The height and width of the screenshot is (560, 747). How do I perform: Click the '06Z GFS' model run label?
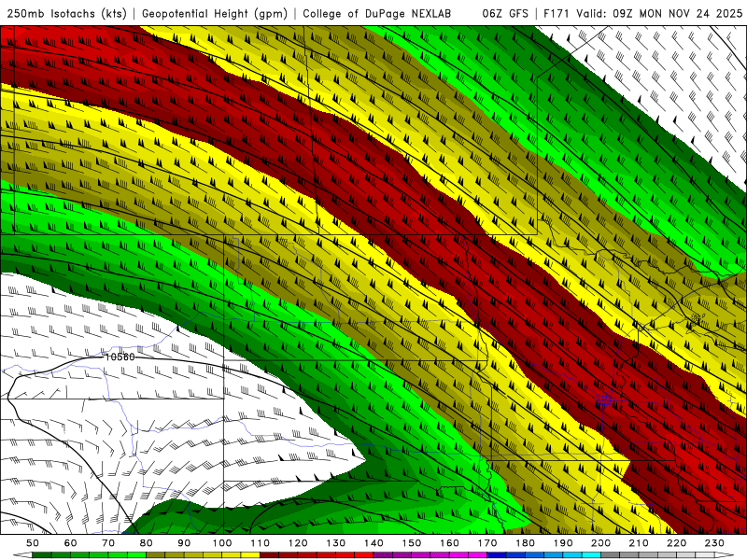505,13
